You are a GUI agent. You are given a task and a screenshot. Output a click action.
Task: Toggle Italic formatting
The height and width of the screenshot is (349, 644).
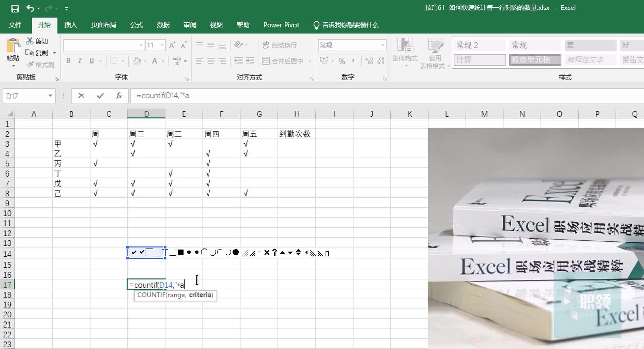(x=80, y=61)
